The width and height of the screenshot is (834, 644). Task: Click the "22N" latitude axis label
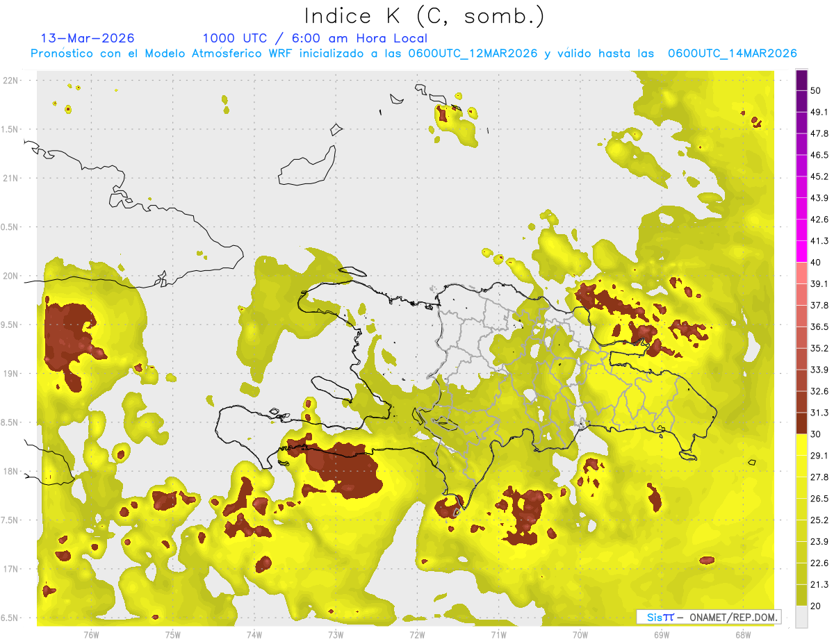tap(12, 80)
